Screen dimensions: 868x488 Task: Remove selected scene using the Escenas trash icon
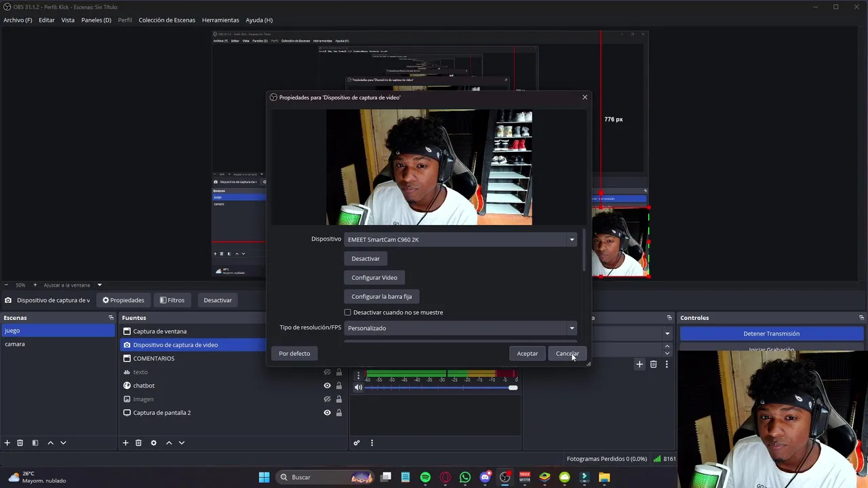[x=20, y=443]
